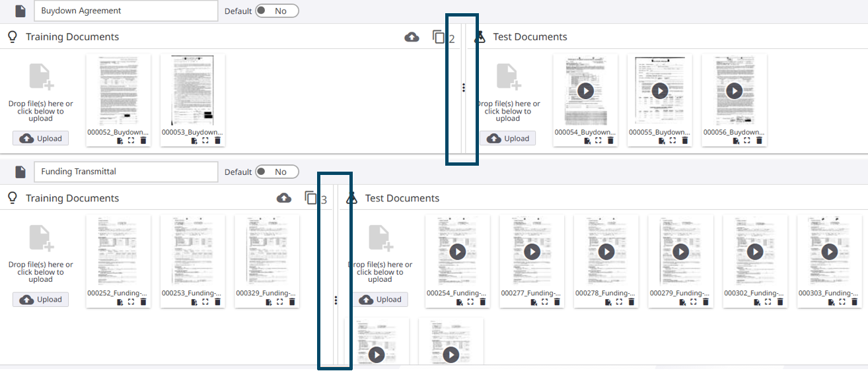Play test on 000055_Buydown thumbnail

[x=660, y=90]
